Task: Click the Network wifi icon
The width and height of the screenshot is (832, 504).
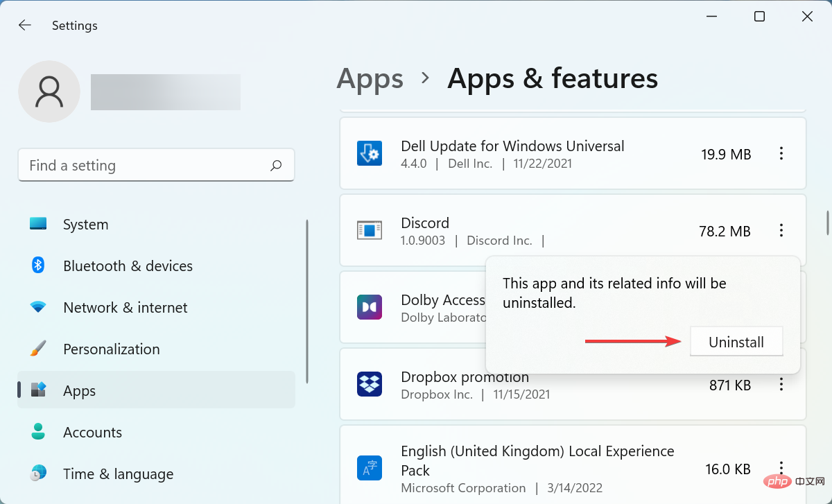Action: coord(38,307)
